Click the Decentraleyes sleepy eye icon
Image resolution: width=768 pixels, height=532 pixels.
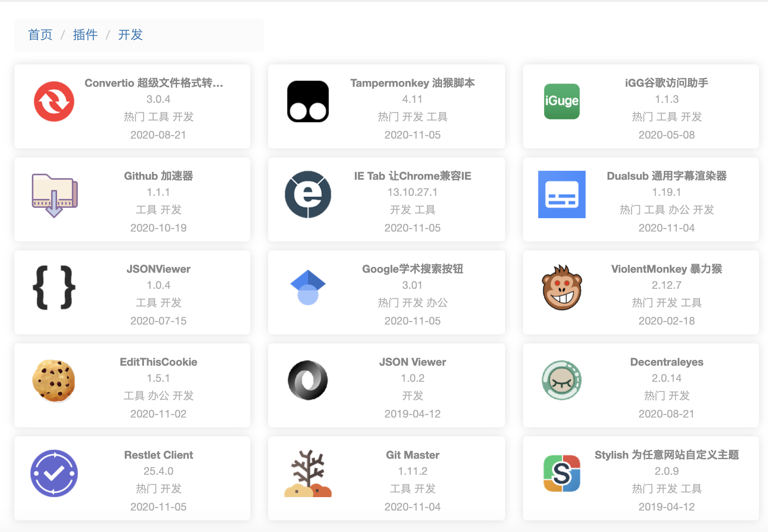562,380
